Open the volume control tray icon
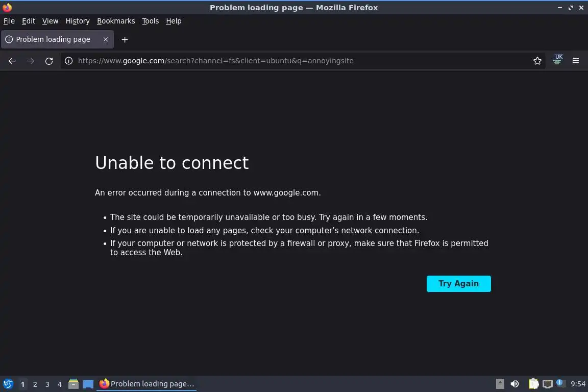The height and width of the screenshot is (392, 588). pyautogui.click(x=514, y=384)
